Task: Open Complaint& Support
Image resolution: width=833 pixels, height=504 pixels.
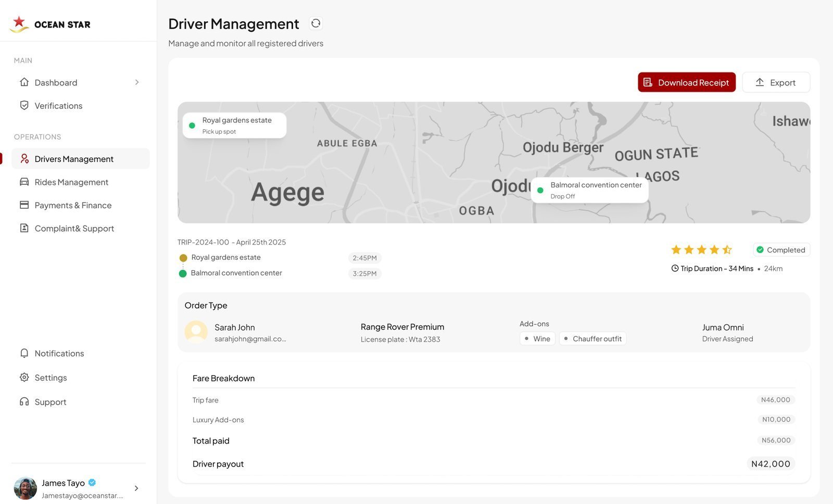Action: (80, 228)
